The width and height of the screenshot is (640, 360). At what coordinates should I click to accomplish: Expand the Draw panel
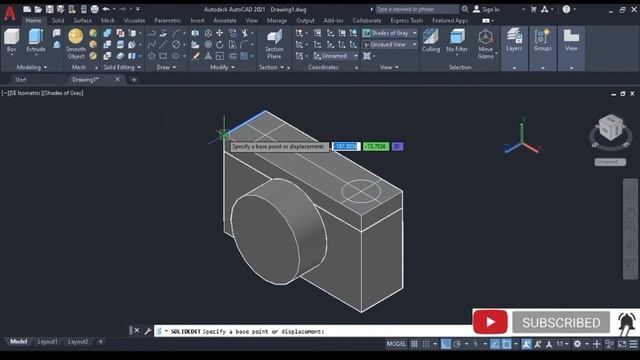point(166,67)
